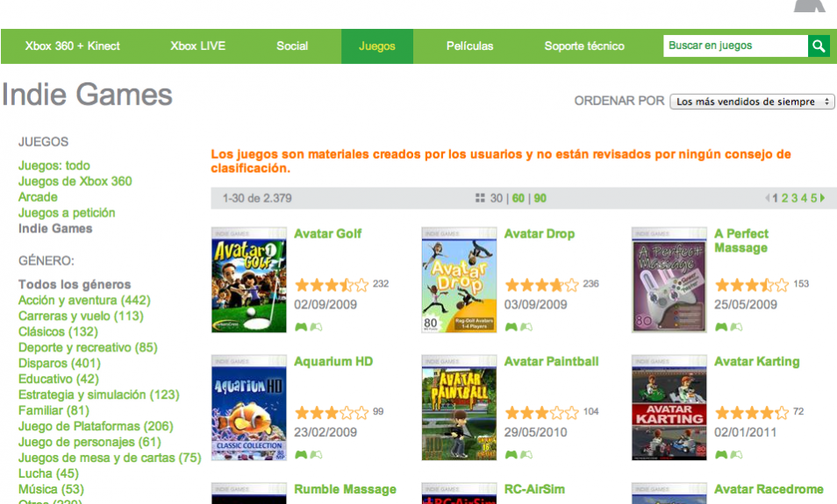Screen dimensions: 837x504
Task: Open the Avatar Paintball title link
Action: click(x=551, y=361)
